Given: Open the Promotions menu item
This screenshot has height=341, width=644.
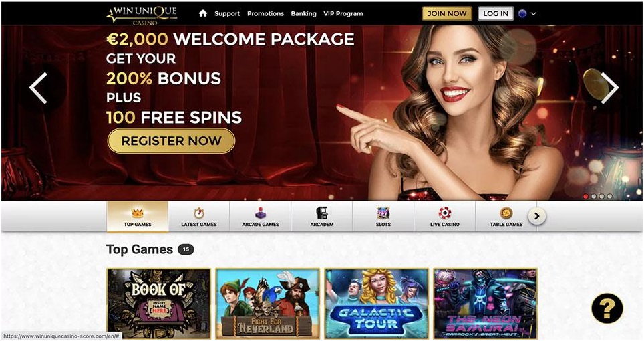Looking at the screenshot, I should [265, 13].
